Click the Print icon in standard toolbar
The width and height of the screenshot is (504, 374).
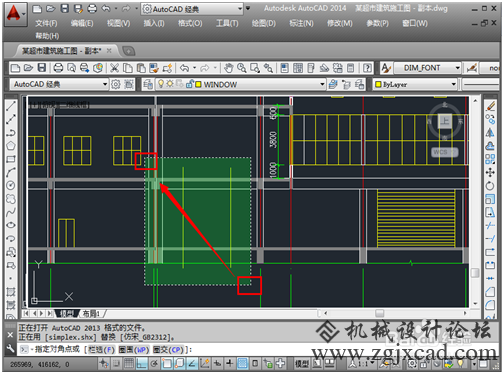point(58,68)
